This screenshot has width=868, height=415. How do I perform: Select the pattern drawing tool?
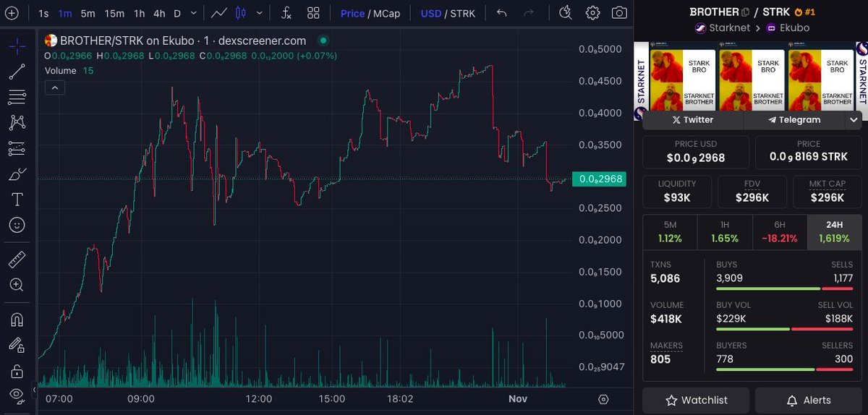click(17, 123)
